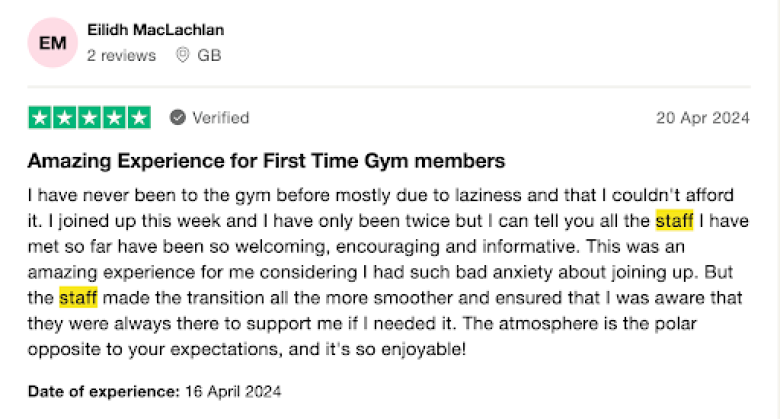Click the review body paragraph text
The height and width of the screenshot is (419, 780).
point(388,272)
